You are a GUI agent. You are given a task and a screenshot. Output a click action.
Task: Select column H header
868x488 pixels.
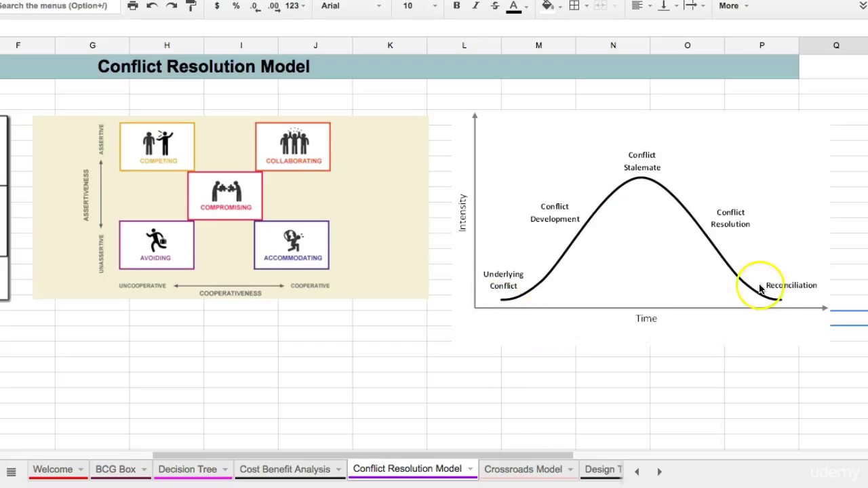[x=167, y=45]
